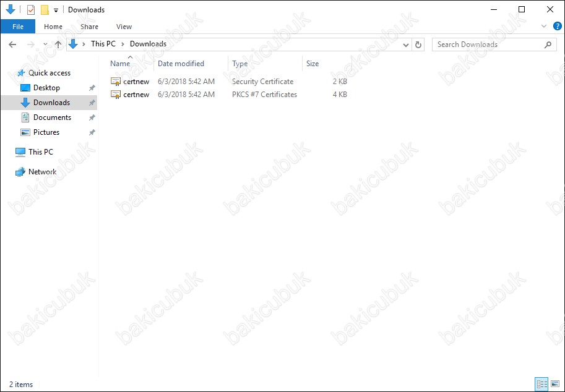This screenshot has width=565, height=392.
Task: Sort by the Name column header
Action: [x=120, y=64]
